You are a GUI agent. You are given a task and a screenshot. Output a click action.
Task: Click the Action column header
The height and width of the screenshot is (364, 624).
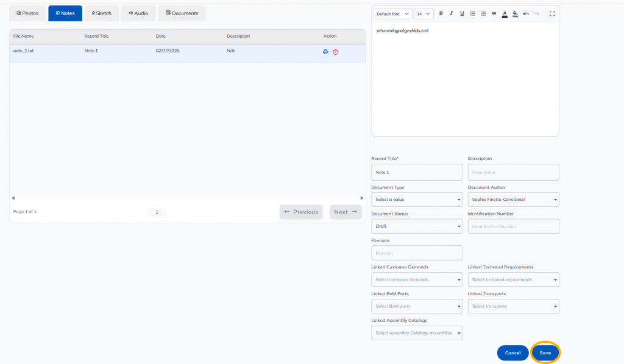click(330, 36)
